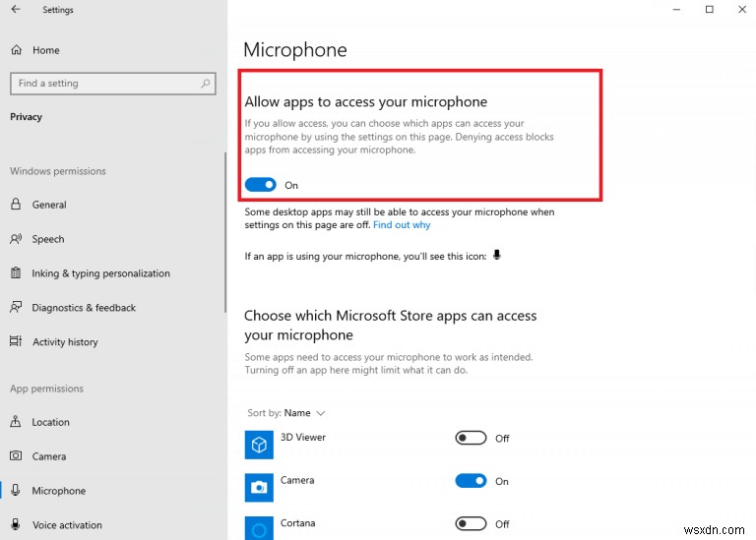Open the Sort by Name dropdown
The height and width of the screenshot is (540, 756).
coord(286,413)
